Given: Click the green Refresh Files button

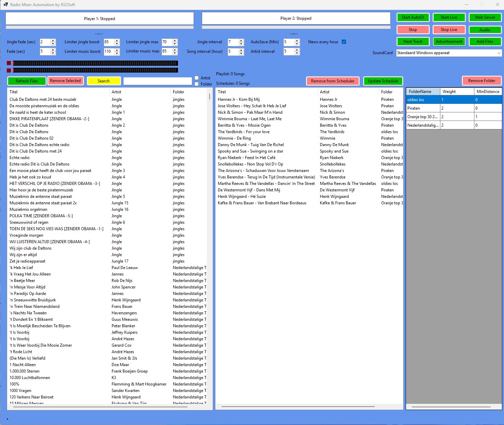Looking at the screenshot, I should pos(27,81).
